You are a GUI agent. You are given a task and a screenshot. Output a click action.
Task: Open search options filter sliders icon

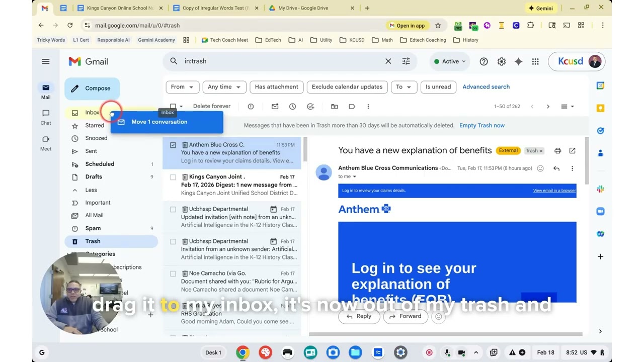(406, 61)
